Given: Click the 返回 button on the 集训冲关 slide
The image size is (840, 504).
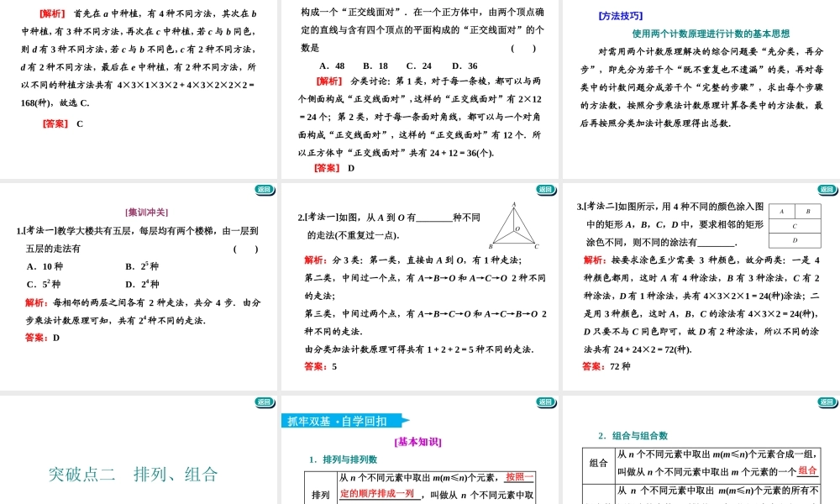Looking at the screenshot, I should (x=264, y=191).
